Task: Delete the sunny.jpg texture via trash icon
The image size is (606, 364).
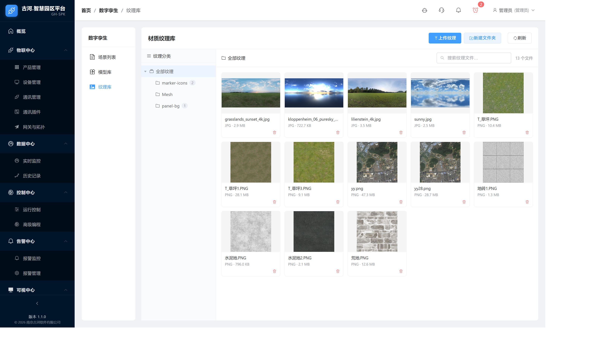Action: coord(464,133)
